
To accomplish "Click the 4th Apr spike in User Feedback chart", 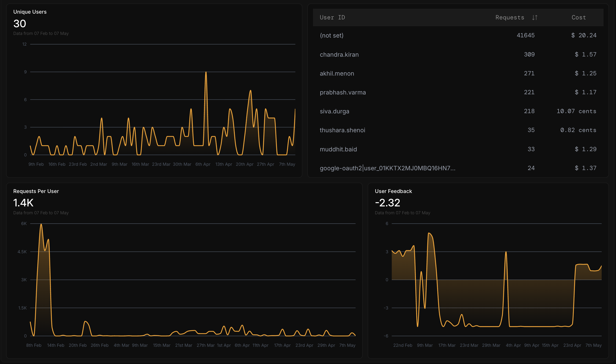I will pyautogui.click(x=506, y=252).
